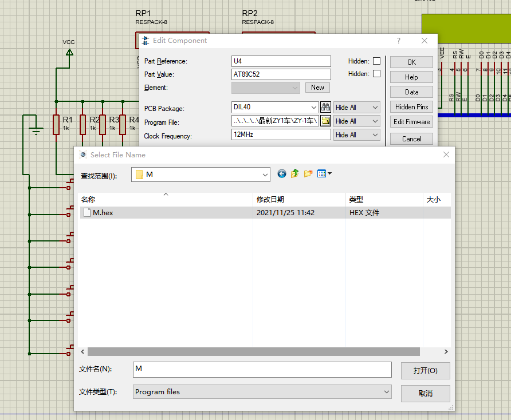The height and width of the screenshot is (420, 511).
Task: Click the Data button
Action: (411, 92)
